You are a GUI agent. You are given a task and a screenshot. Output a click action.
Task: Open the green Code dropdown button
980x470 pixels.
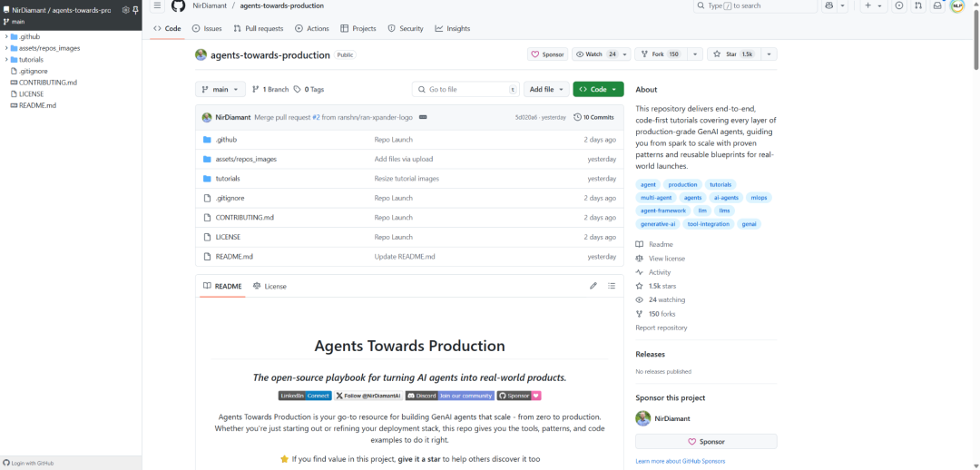598,90
